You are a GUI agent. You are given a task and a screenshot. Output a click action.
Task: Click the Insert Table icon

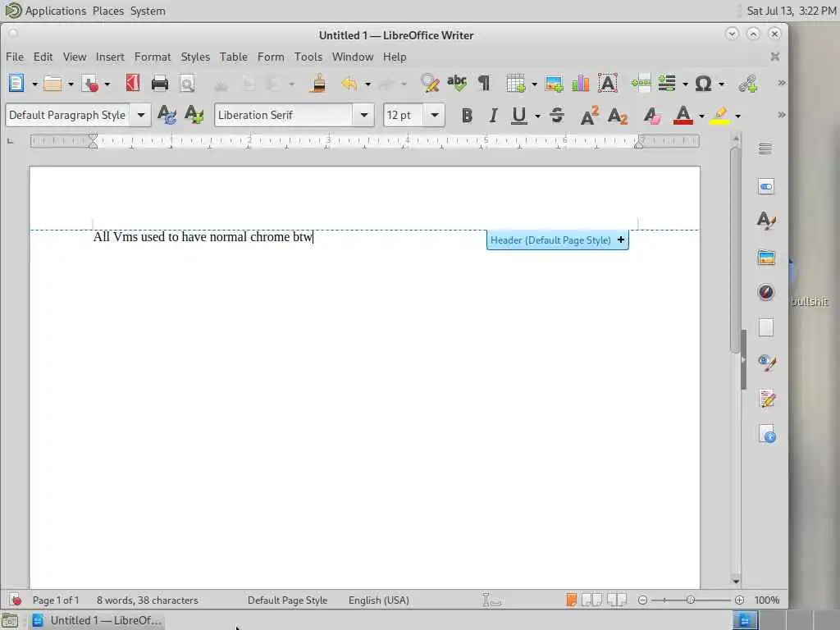coord(515,83)
